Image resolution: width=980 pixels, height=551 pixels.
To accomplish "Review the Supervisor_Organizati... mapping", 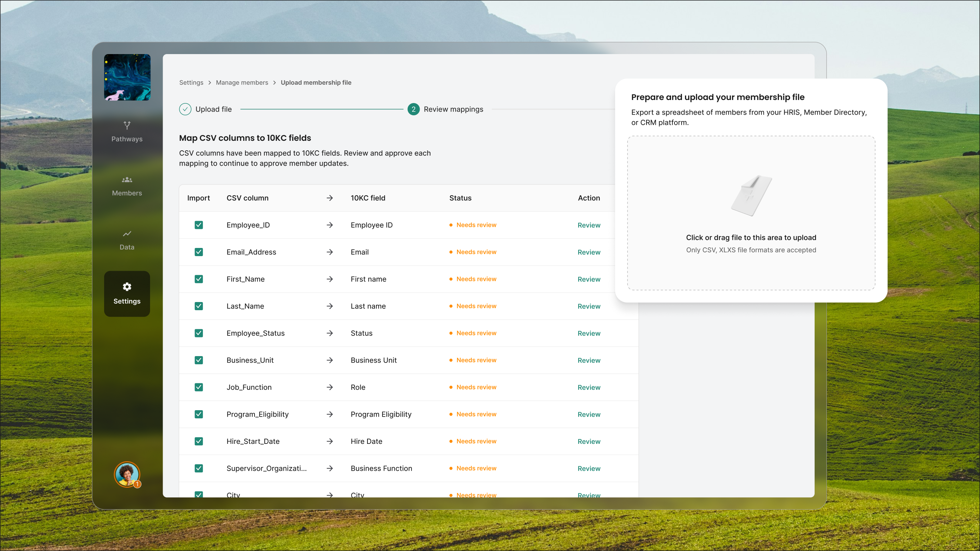I will coord(589,468).
